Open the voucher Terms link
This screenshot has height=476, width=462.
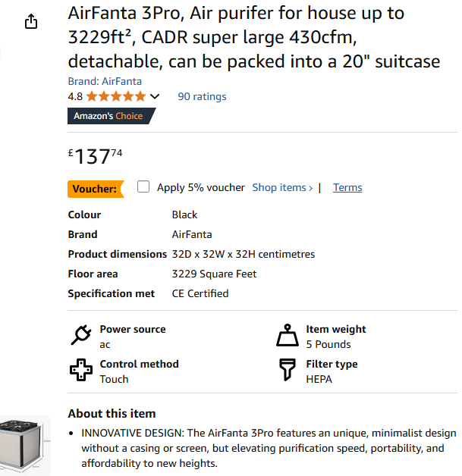[x=347, y=187]
